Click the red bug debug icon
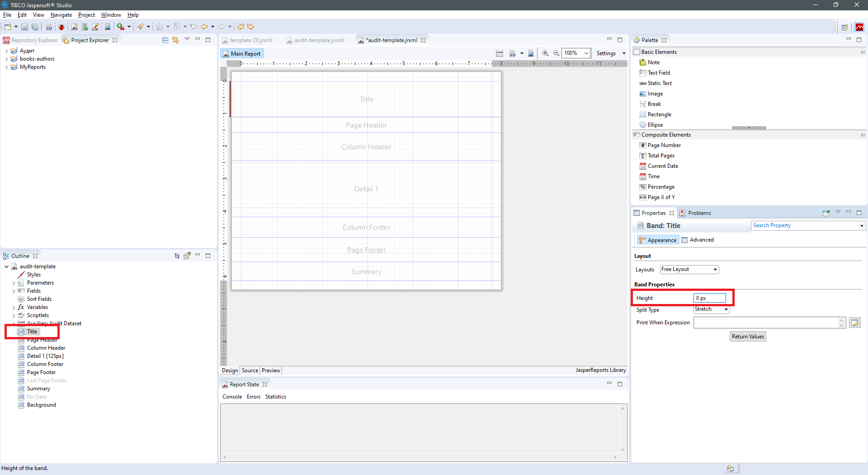868x475 pixels. point(61,27)
